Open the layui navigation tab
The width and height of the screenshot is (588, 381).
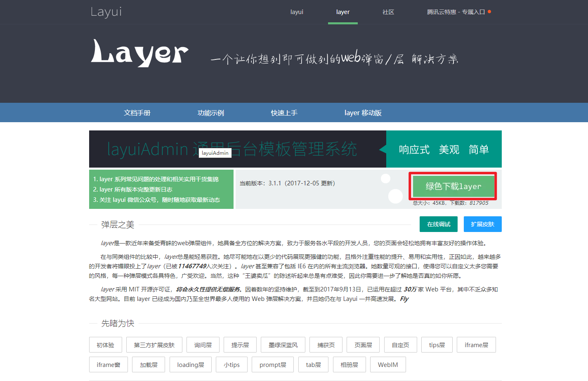pyautogui.click(x=297, y=12)
